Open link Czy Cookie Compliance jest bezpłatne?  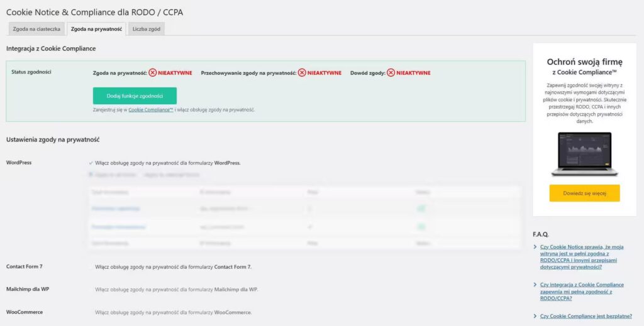(586, 316)
